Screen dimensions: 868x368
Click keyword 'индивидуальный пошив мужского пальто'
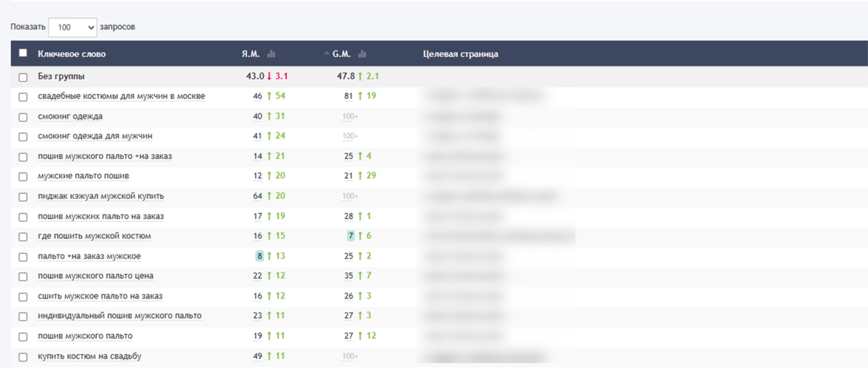point(119,316)
